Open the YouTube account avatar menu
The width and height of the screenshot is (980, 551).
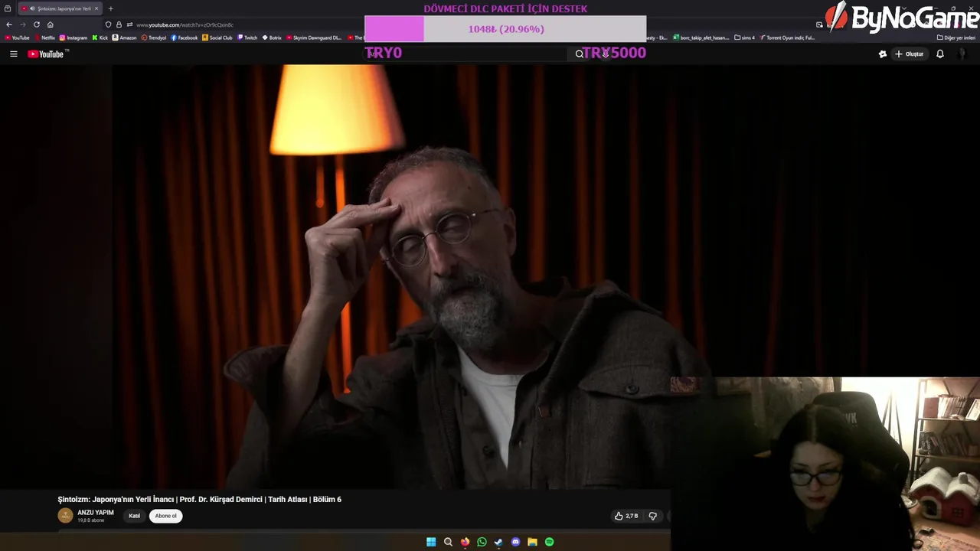pos(964,54)
